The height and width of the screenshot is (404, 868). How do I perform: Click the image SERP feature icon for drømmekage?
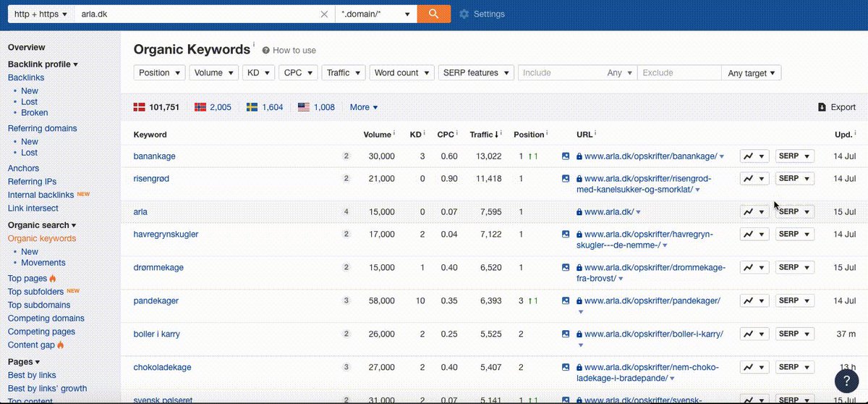566,267
